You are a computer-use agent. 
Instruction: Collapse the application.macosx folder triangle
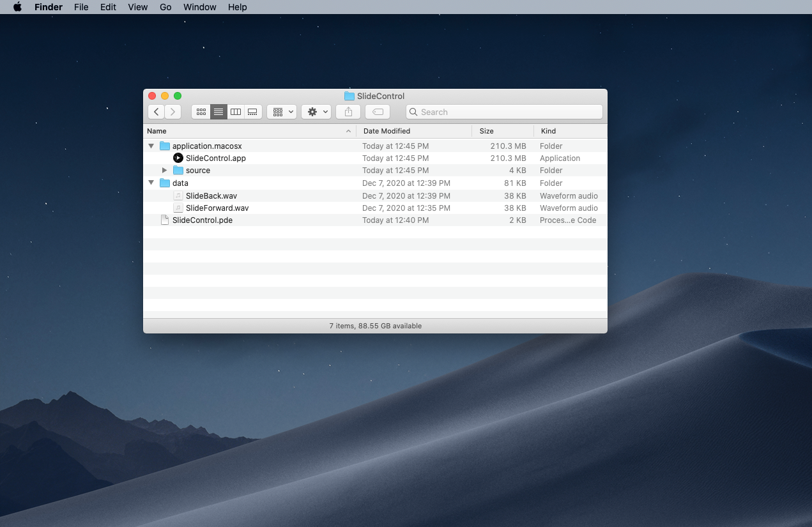[x=151, y=146]
